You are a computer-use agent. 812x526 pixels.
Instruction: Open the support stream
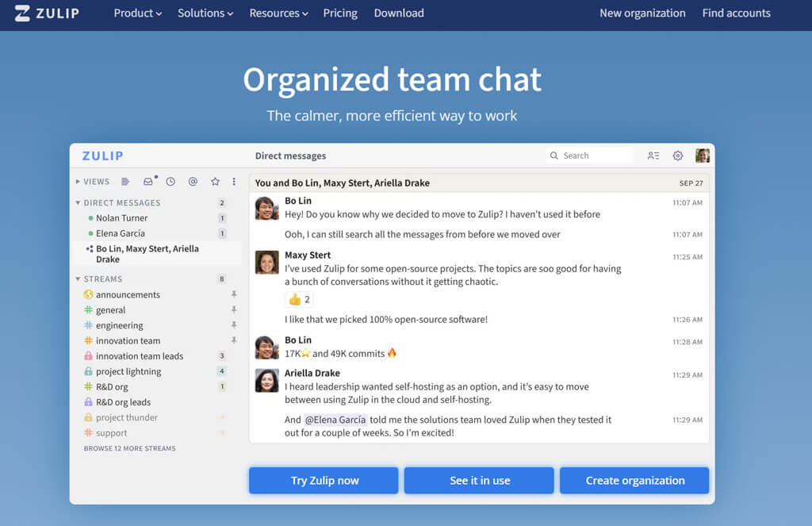pyautogui.click(x=111, y=432)
